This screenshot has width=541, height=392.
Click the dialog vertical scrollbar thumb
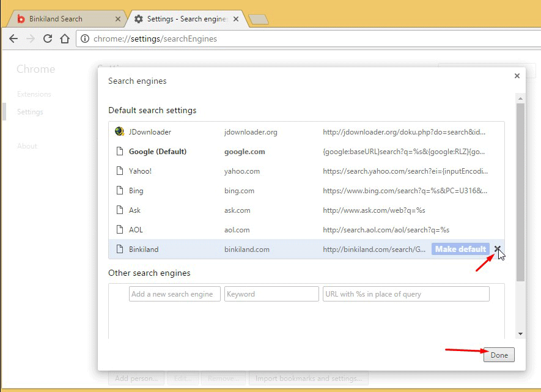pos(520,192)
